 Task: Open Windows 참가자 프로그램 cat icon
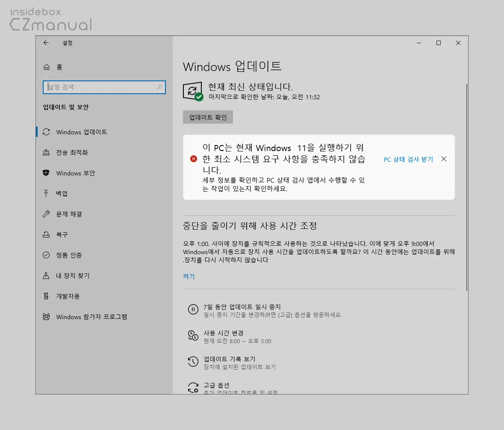tap(46, 317)
